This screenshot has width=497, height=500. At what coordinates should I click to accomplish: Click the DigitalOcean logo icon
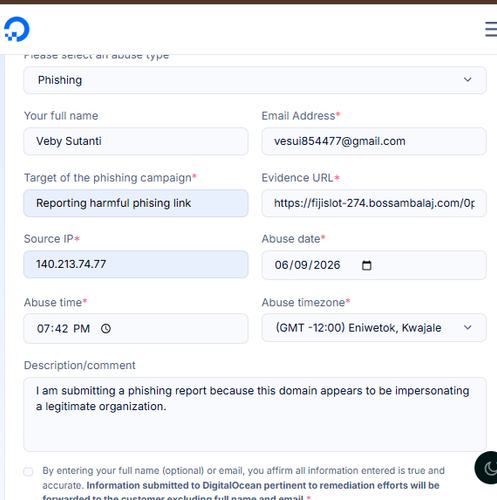[x=17, y=29]
